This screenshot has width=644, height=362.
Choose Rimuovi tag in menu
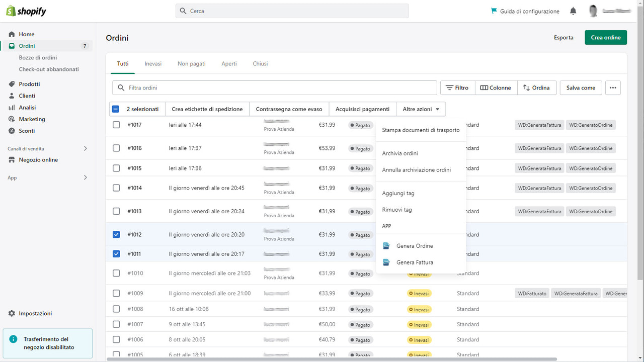point(421,210)
